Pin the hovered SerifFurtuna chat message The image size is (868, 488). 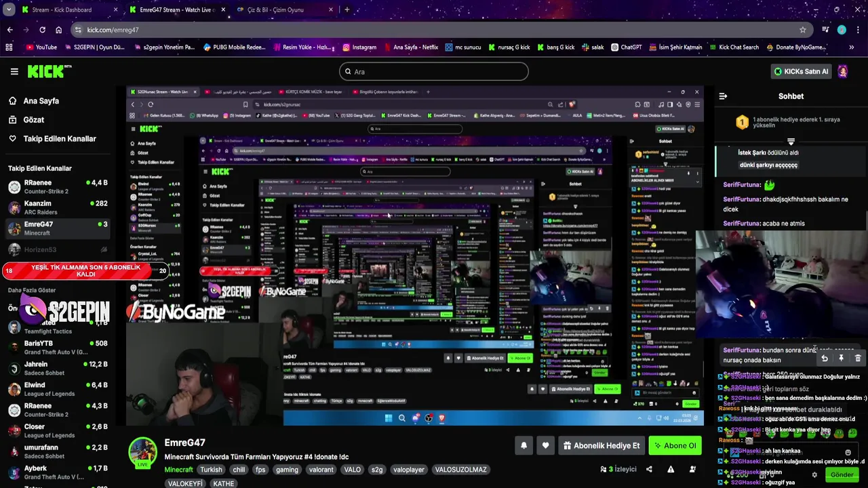pyautogui.click(x=841, y=359)
